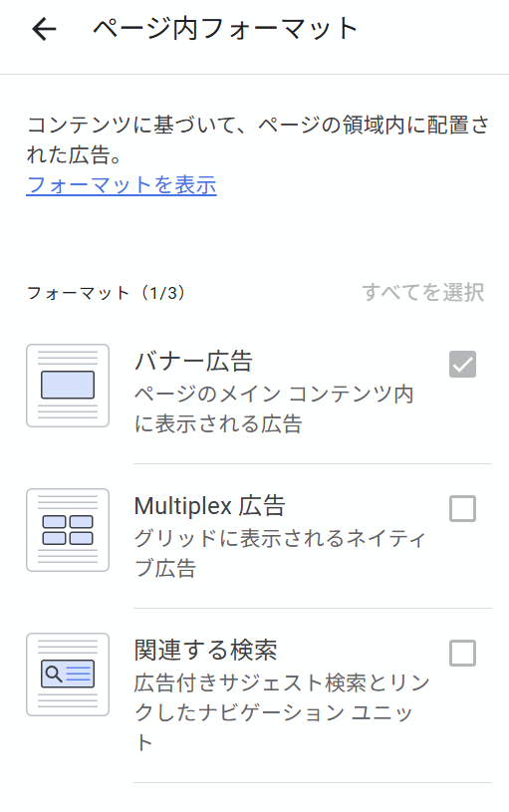509x812 pixels.
Task: Enable the 関連する検索 checkbox
Action: [462, 653]
